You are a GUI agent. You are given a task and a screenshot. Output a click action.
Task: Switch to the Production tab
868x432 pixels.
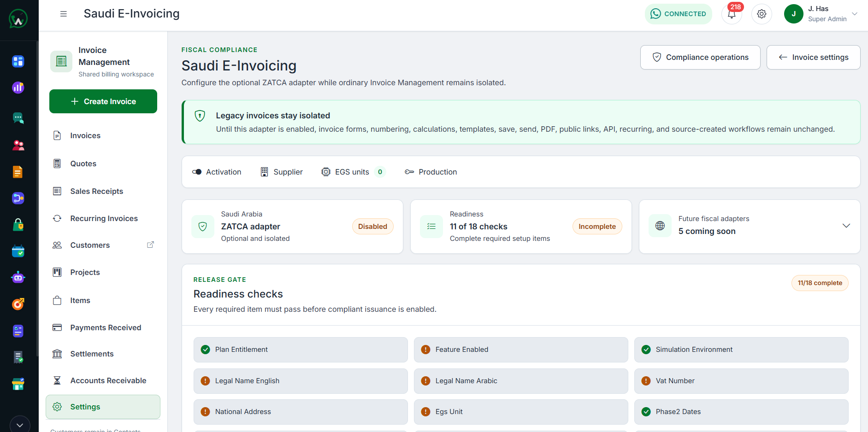431,172
